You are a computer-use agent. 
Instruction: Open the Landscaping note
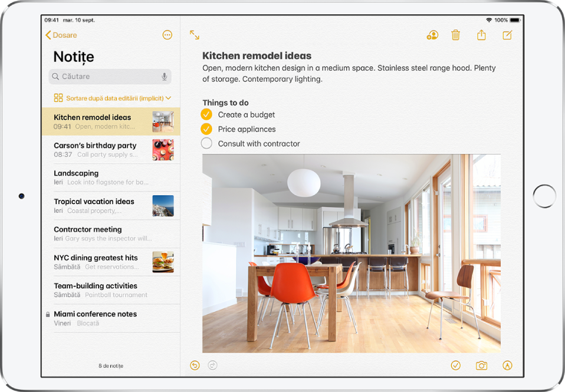[x=111, y=177]
